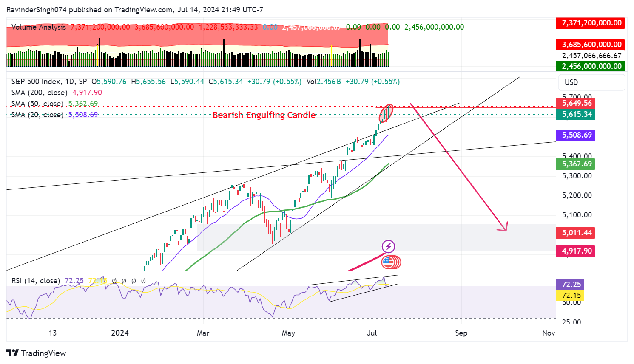Click the 2,457,066,666.67 volume axis value
The height and width of the screenshot is (364, 634).
(591, 56)
